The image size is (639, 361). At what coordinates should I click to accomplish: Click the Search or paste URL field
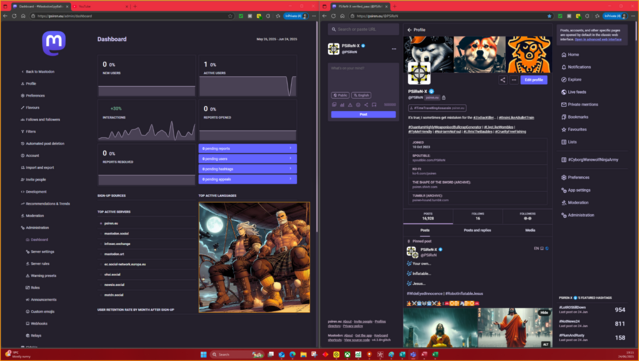point(364,29)
